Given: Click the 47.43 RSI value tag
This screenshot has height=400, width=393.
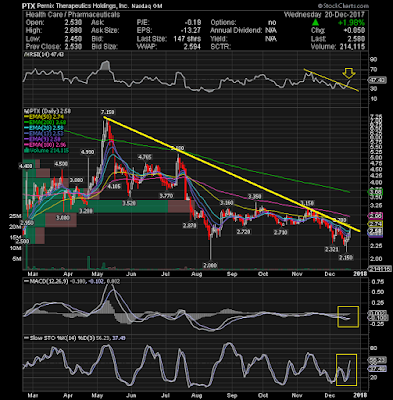Looking at the screenshot, I should (377, 80).
